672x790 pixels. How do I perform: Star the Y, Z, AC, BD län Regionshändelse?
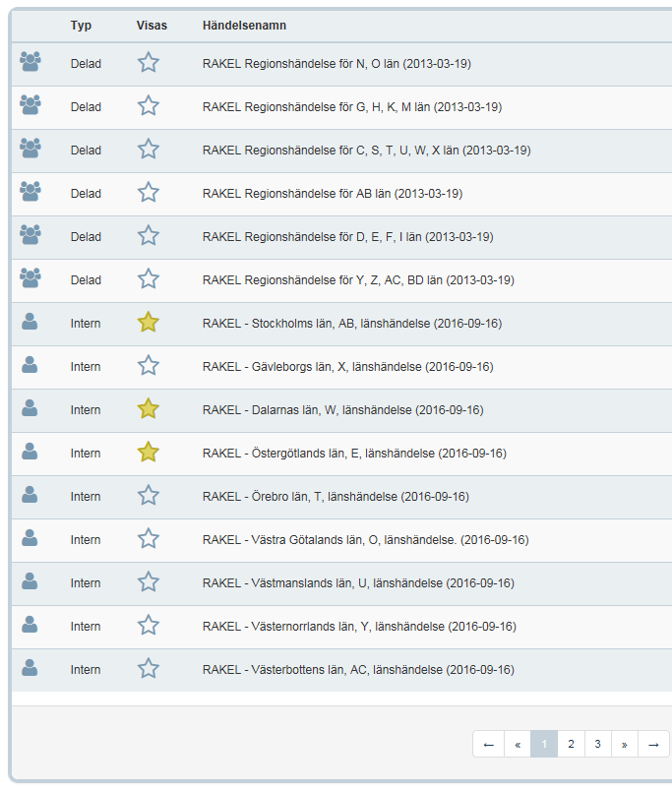coord(149,279)
